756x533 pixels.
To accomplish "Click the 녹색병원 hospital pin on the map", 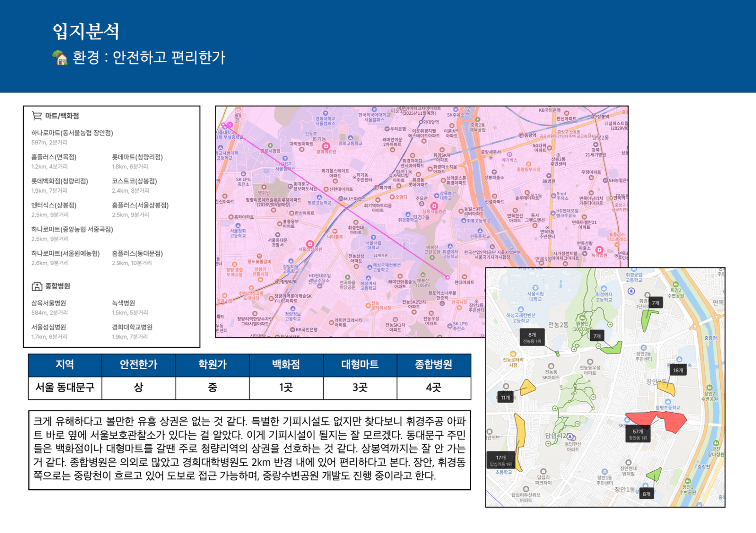I will pyautogui.click(x=598, y=249).
